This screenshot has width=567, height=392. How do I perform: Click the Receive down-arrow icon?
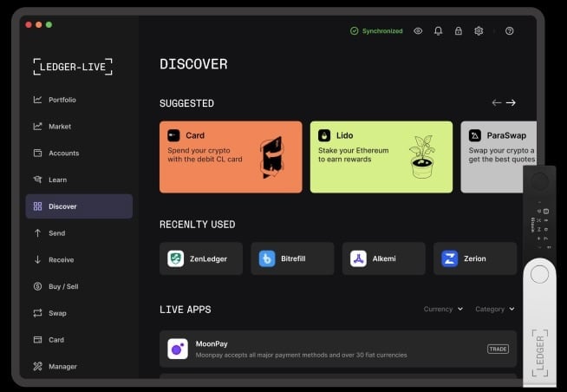pos(37,259)
